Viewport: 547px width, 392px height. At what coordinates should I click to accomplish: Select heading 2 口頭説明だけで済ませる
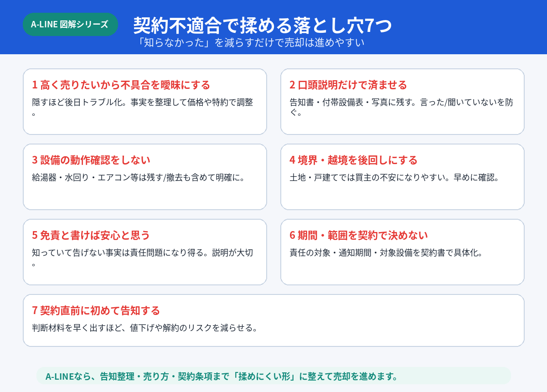tap(348, 85)
